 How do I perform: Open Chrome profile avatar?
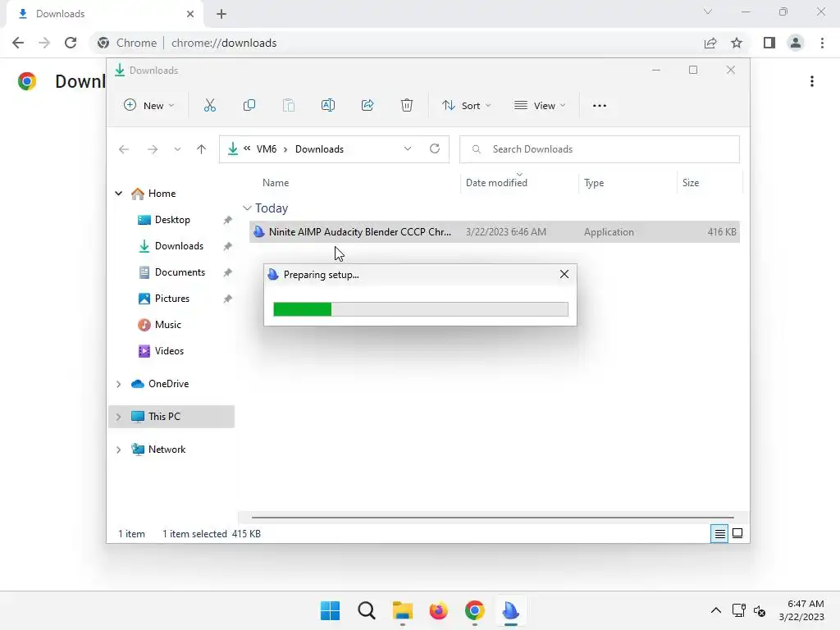click(796, 43)
